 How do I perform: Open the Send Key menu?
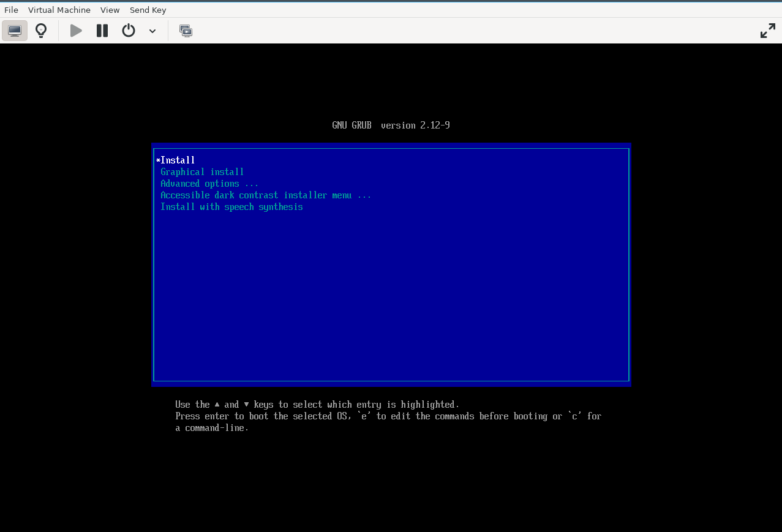coord(148,10)
